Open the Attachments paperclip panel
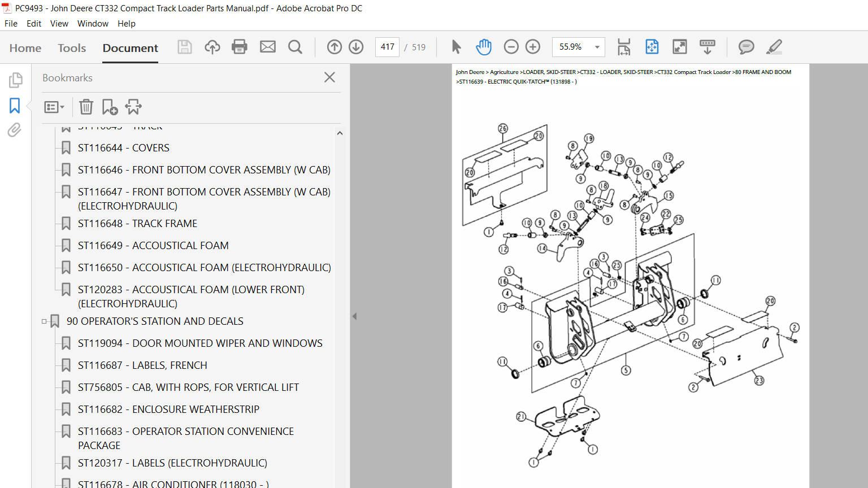This screenshot has width=868, height=488. point(15,130)
